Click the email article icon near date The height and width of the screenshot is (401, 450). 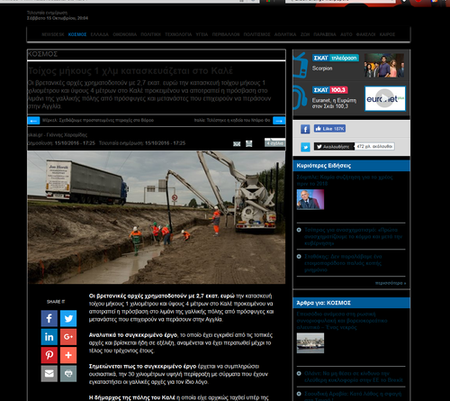pos(237,144)
